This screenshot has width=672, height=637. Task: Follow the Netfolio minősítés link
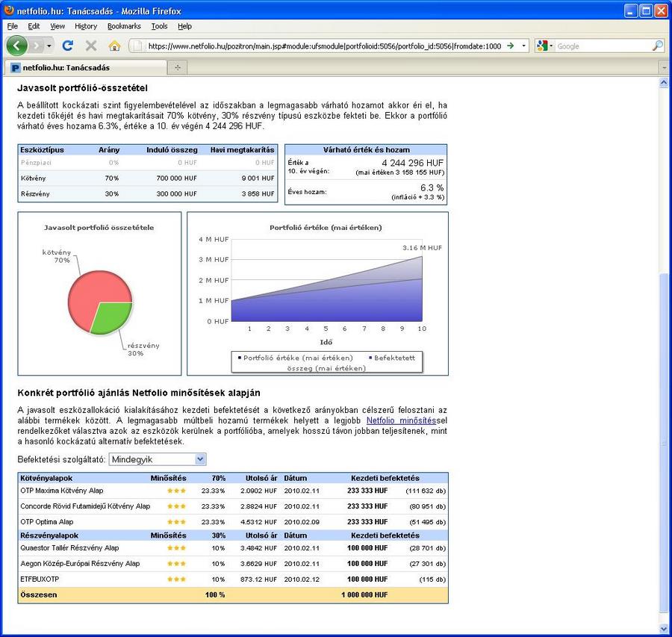tap(401, 420)
